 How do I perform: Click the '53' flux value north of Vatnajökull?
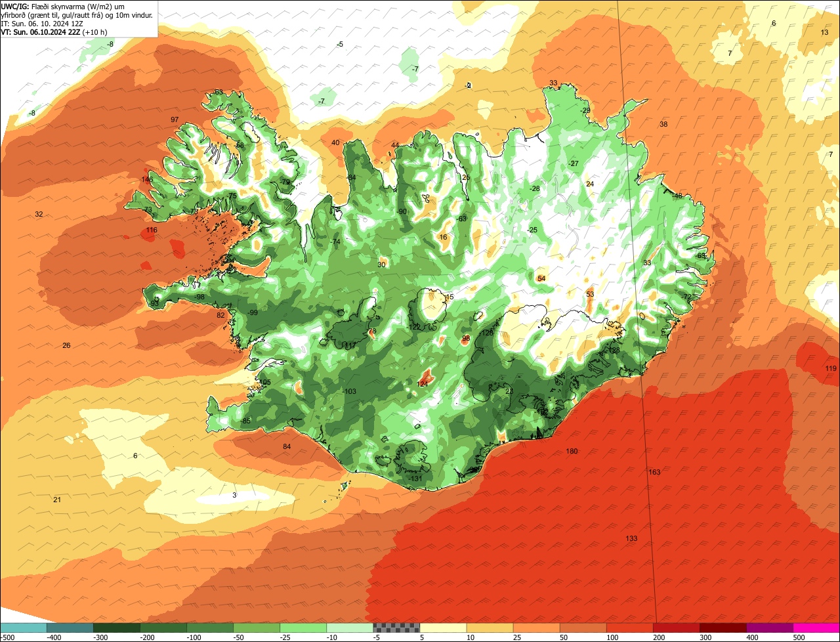point(590,294)
